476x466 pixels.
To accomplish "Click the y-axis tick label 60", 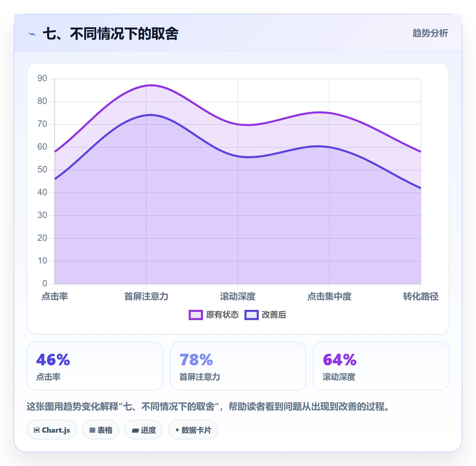I will [x=42, y=147].
